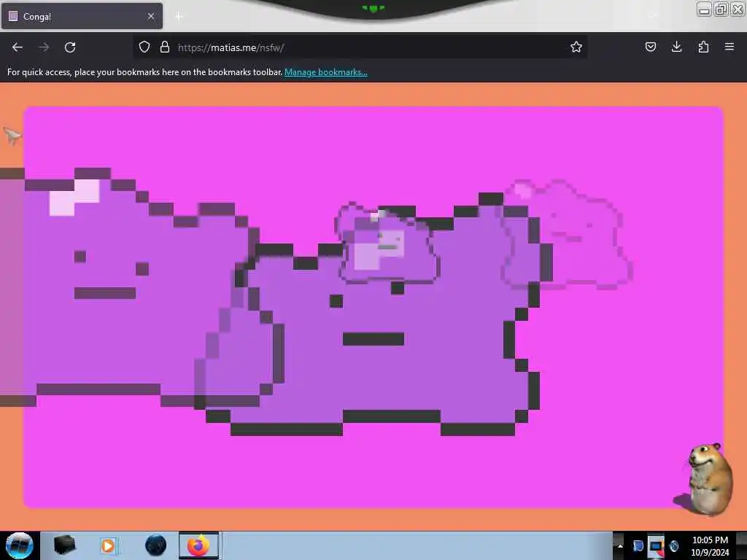Open the tracking protection shield
The height and width of the screenshot is (560, 747).
point(144,47)
